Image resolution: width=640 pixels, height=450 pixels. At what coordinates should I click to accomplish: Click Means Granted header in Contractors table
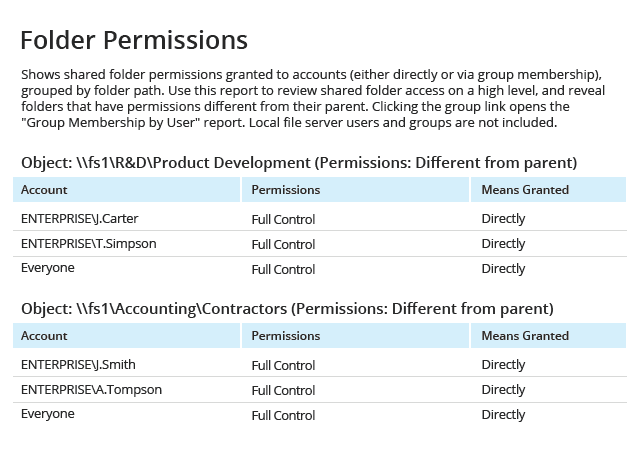pyautogui.click(x=525, y=336)
